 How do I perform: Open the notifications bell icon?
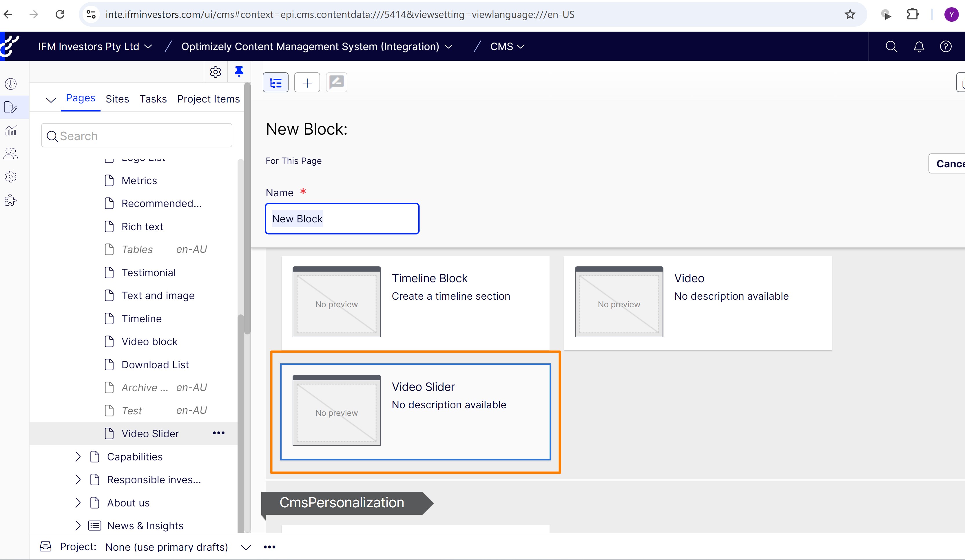tap(919, 46)
